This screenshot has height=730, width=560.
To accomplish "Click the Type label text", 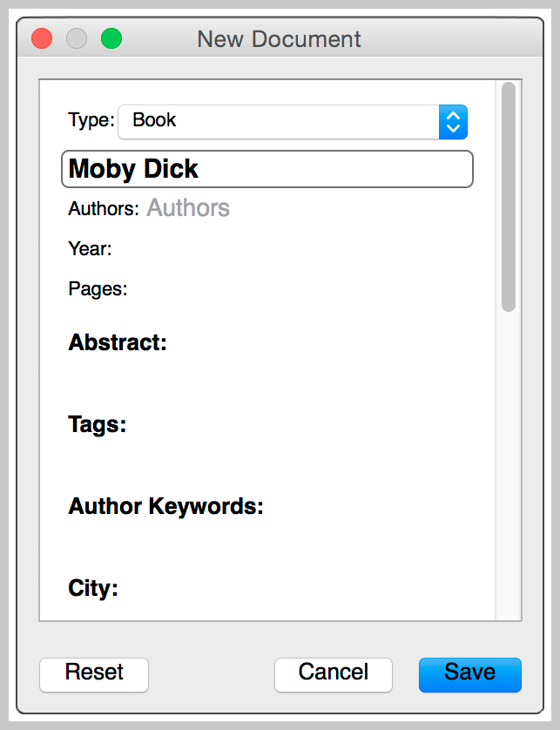I will pyautogui.click(x=91, y=120).
